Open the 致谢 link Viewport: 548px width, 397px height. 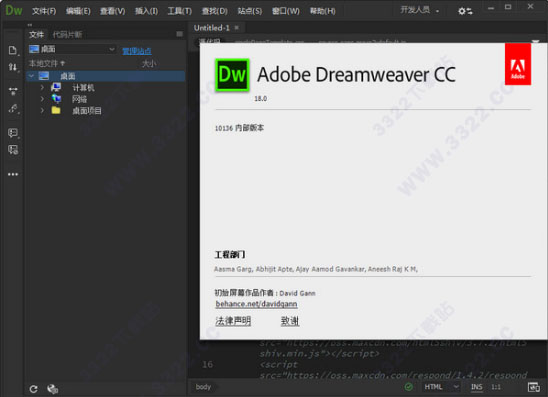[290, 321]
